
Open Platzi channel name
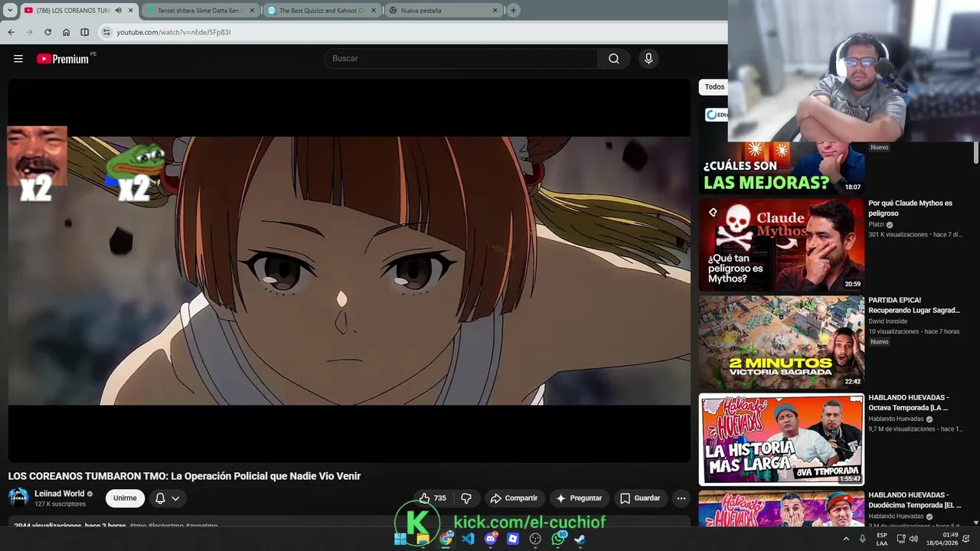[877, 225]
